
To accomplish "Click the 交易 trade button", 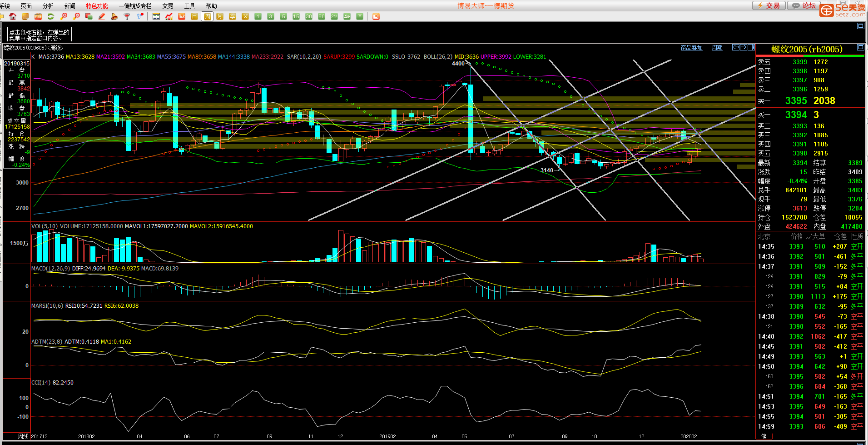I will click(769, 5).
